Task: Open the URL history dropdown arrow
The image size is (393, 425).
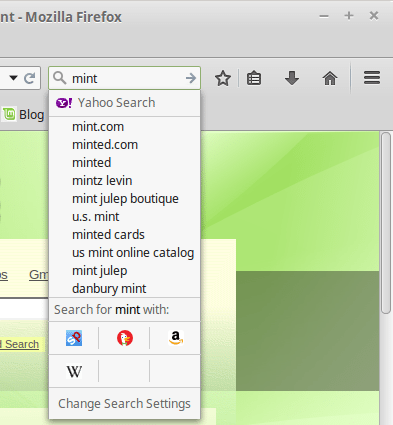Action: pyautogui.click(x=13, y=78)
